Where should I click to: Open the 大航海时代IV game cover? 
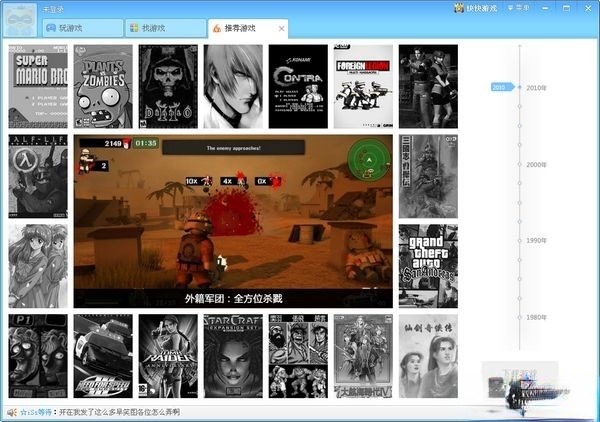point(363,356)
